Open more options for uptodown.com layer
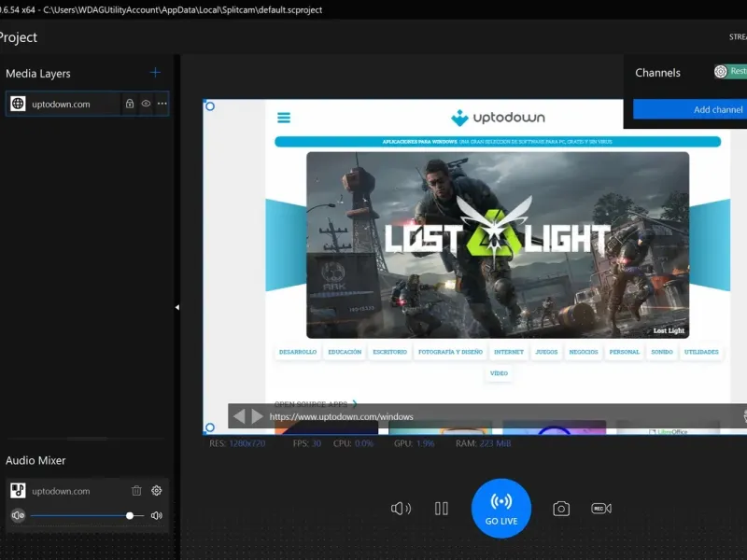 162,104
